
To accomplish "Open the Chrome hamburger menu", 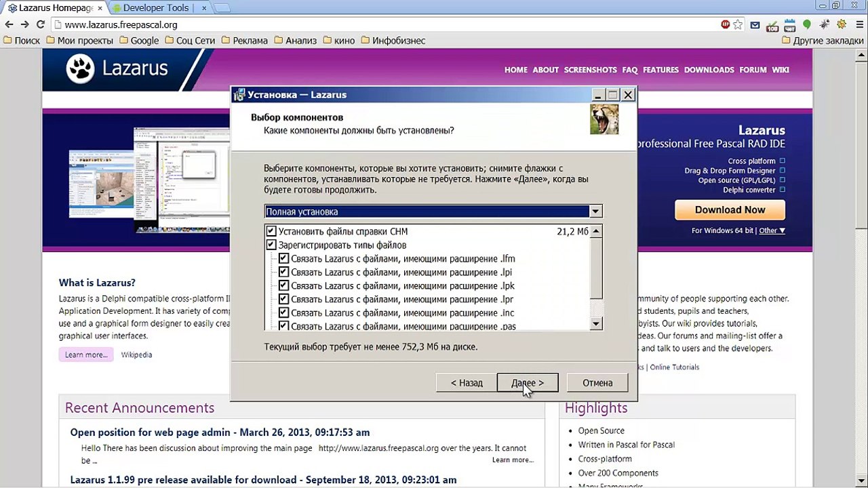I will click(x=859, y=24).
